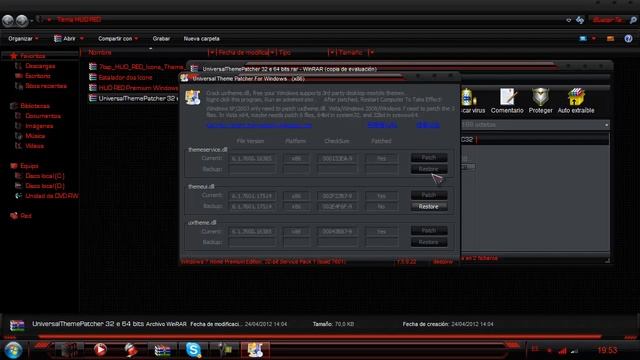The width and height of the screenshot is (640, 360).
Task: Open the WinRAR taskbar icon
Action: 162,350
